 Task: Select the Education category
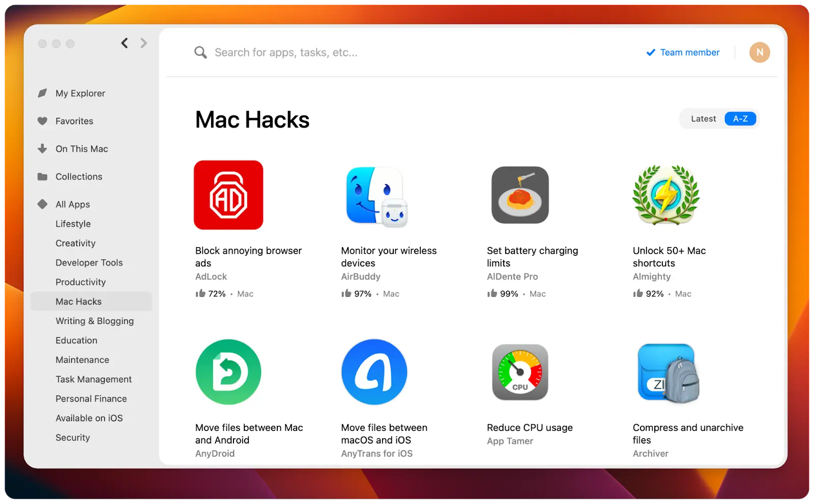[76, 340]
